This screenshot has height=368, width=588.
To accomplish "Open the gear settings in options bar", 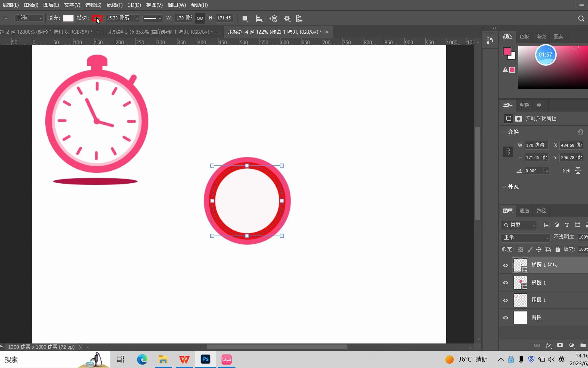I will [287, 18].
